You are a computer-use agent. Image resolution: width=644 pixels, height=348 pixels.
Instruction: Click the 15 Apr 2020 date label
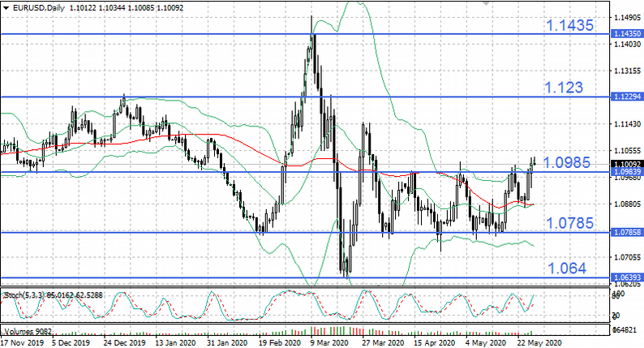435,342
